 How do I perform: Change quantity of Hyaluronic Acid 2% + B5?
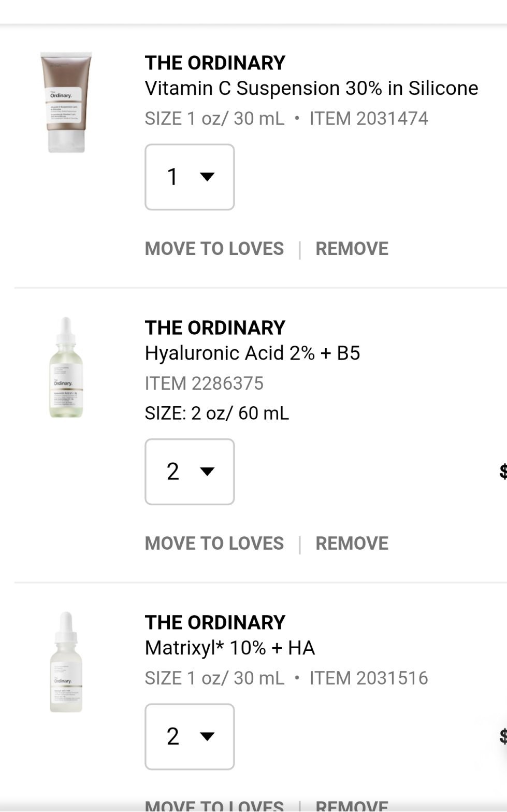click(190, 472)
